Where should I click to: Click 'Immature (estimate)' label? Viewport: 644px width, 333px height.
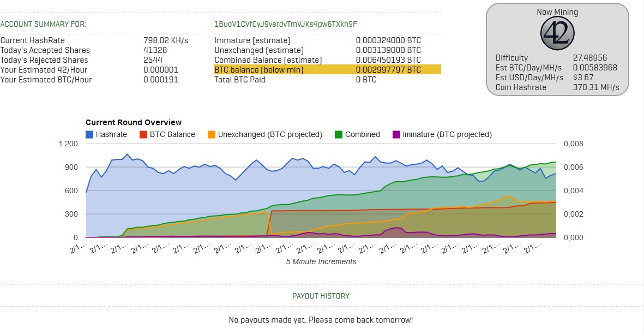[252, 40]
